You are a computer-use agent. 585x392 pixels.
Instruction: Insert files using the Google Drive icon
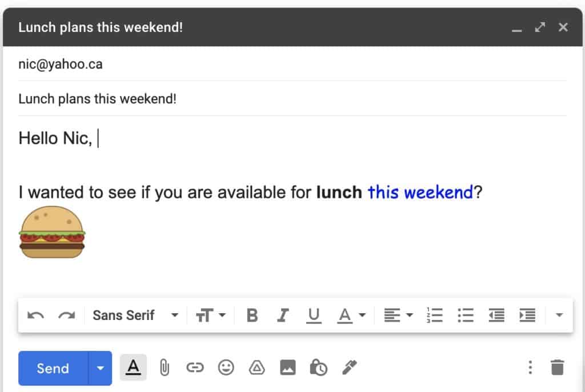pos(257,368)
